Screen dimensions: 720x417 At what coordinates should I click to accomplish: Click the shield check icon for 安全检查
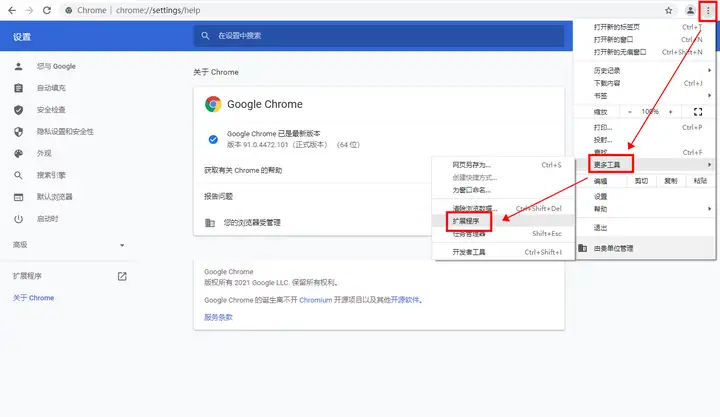(18, 110)
